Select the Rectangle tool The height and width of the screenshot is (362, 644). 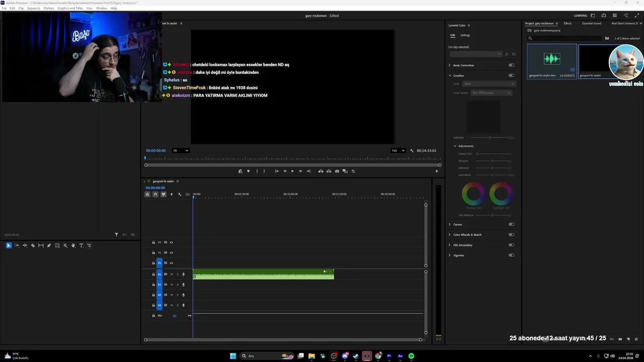57,245
